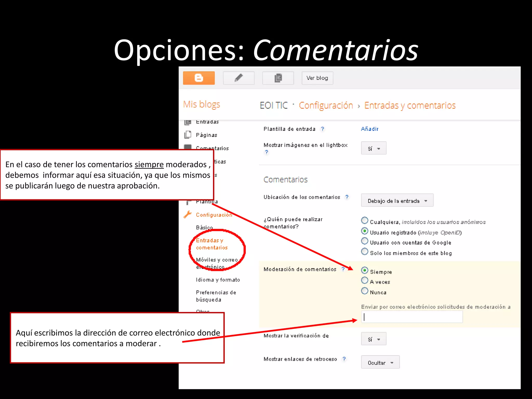This screenshot has height=399, width=532.
Task: Open the posts list pages icon
Action: pyautogui.click(x=278, y=78)
